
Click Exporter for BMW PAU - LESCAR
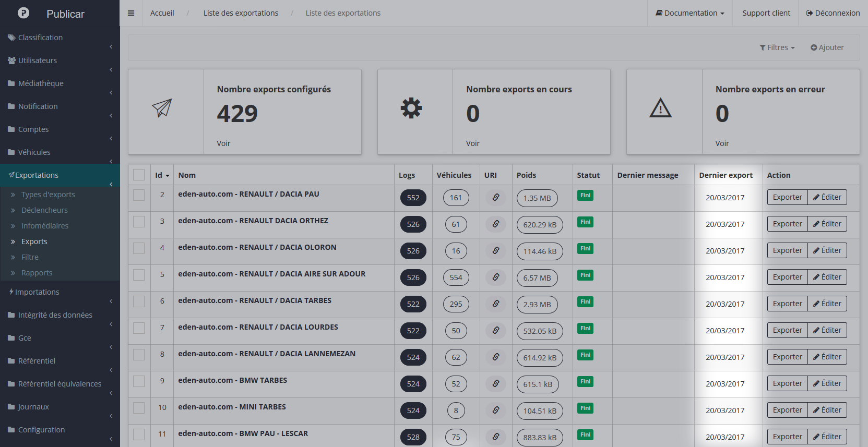[787, 437]
